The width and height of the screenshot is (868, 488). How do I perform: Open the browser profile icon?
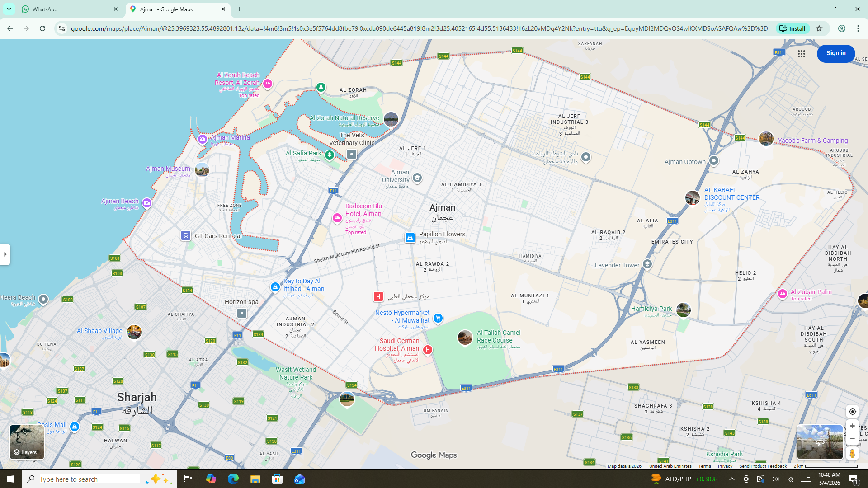pos(842,28)
